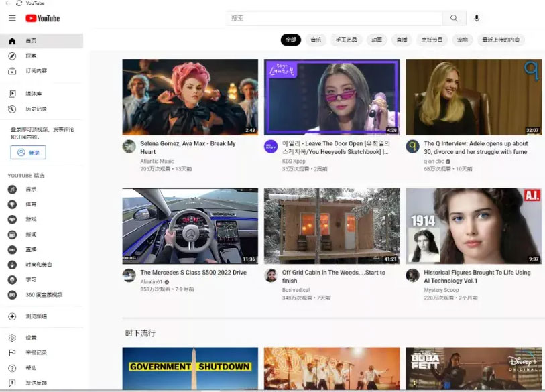Screen dimensions: 545x392
Task: Click the q on cbc channel name
Action: (x=434, y=161)
